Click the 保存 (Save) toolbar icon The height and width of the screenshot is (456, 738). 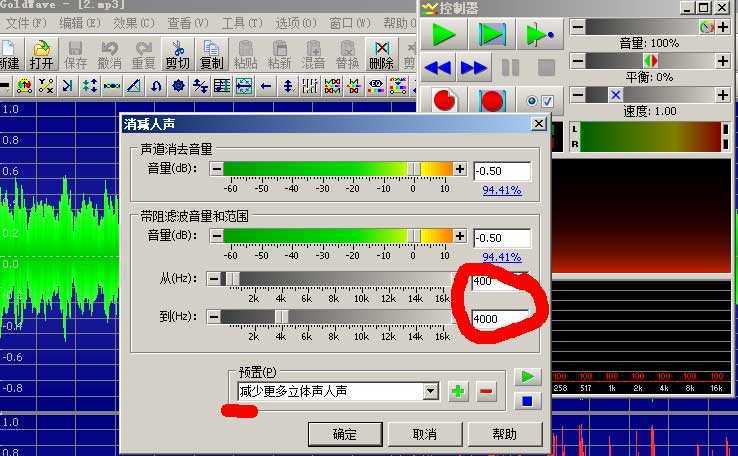(x=75, y=55)
